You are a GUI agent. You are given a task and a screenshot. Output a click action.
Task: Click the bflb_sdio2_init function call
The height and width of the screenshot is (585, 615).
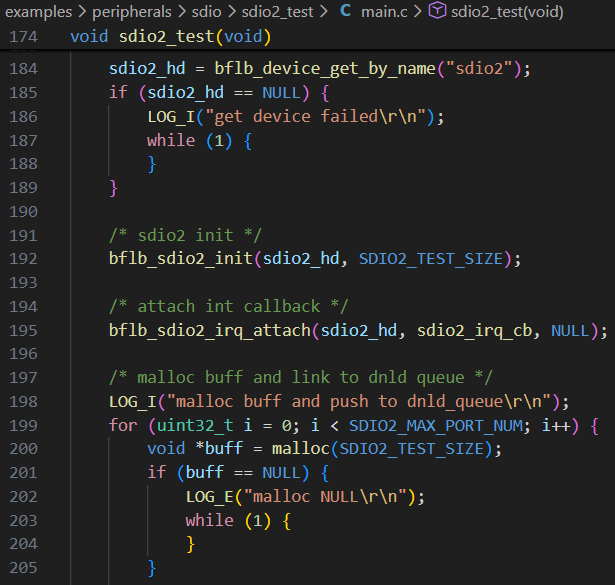[x=180, y=258]
